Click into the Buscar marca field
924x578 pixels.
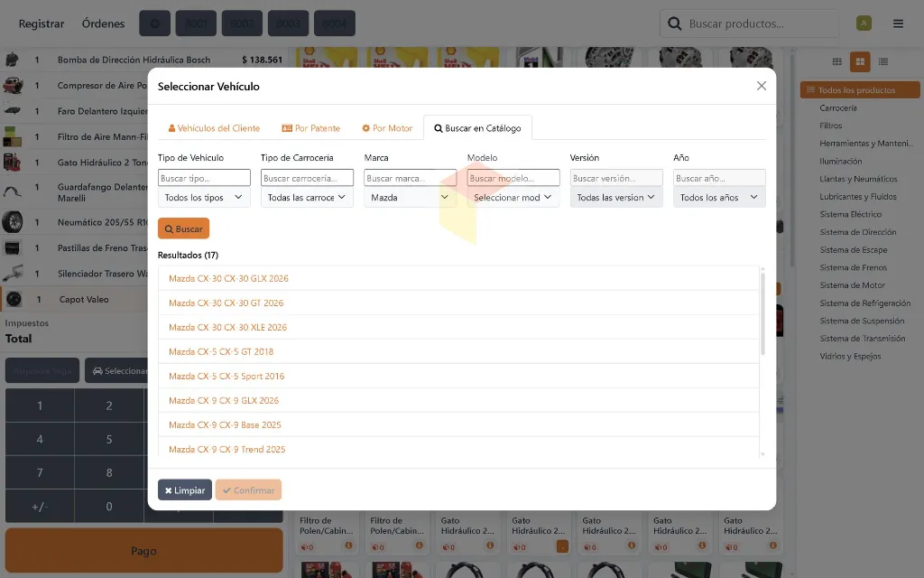pos(411,178)
